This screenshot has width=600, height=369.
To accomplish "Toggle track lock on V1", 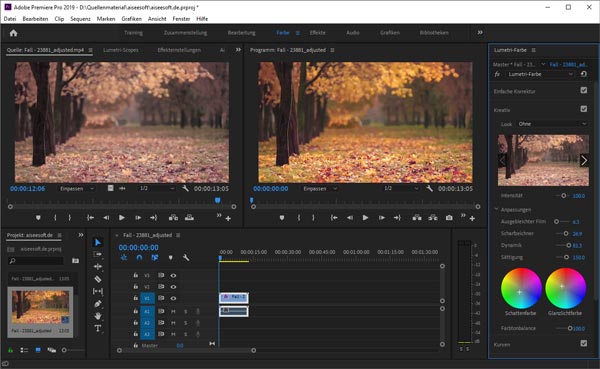I will tap(135, 298).
